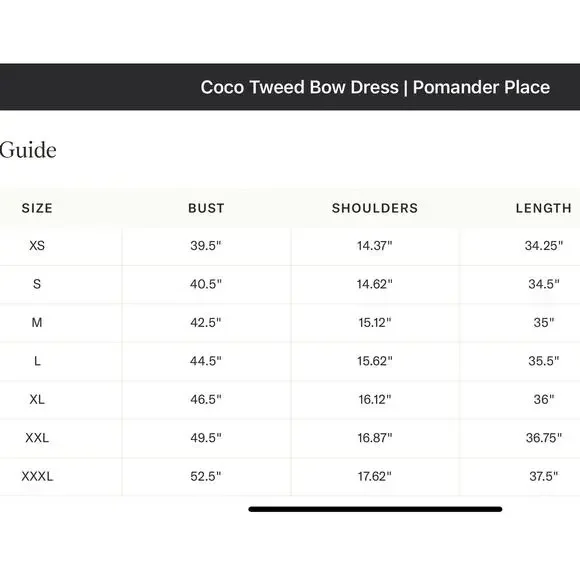Image resolution: width=580 pixels, height=580 pixels.
Task: Click the XXL size row label
Action: pos(37,438)
